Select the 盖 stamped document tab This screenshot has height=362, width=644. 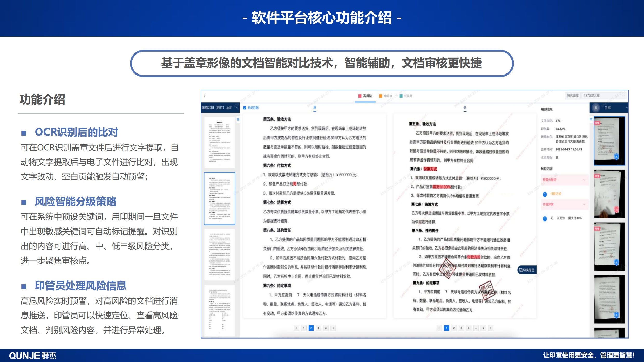465,108
